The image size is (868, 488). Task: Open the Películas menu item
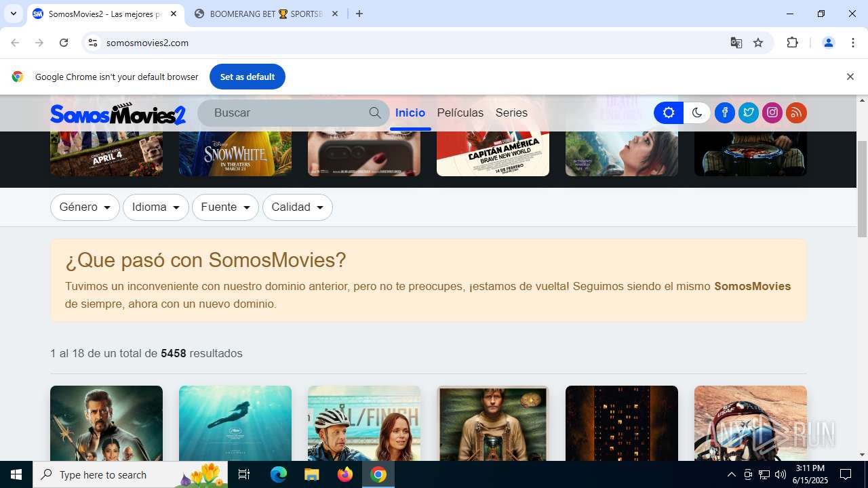tap(460, 113)
